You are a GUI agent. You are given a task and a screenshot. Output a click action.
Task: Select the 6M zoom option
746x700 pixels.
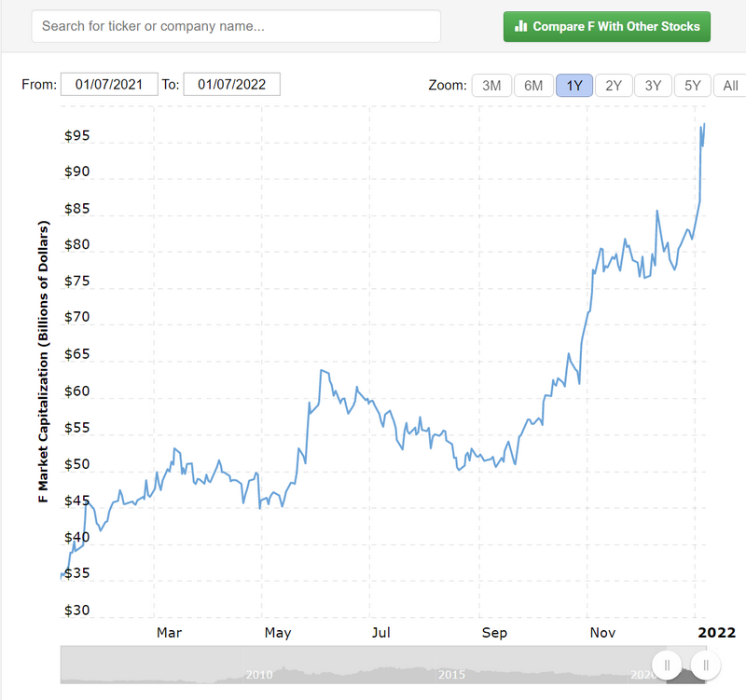click(533, 86)
